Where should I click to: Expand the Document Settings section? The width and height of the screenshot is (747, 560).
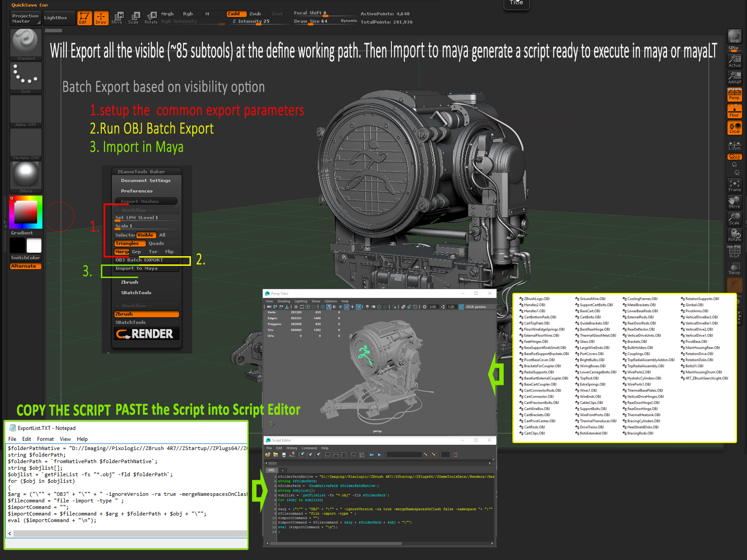pyautogui.click(x=146, y=181)
